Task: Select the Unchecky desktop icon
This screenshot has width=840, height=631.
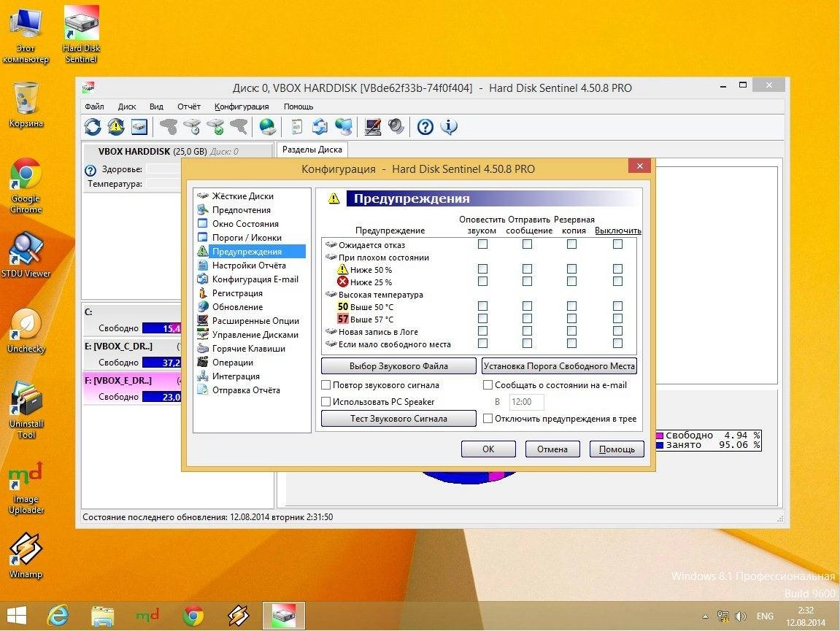Action: click(26, 330)
